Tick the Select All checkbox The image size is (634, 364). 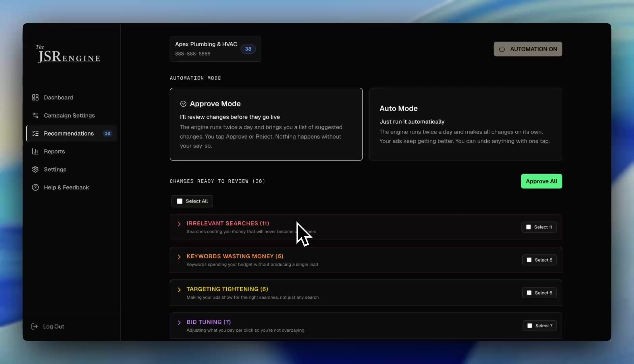click(180, 201)
